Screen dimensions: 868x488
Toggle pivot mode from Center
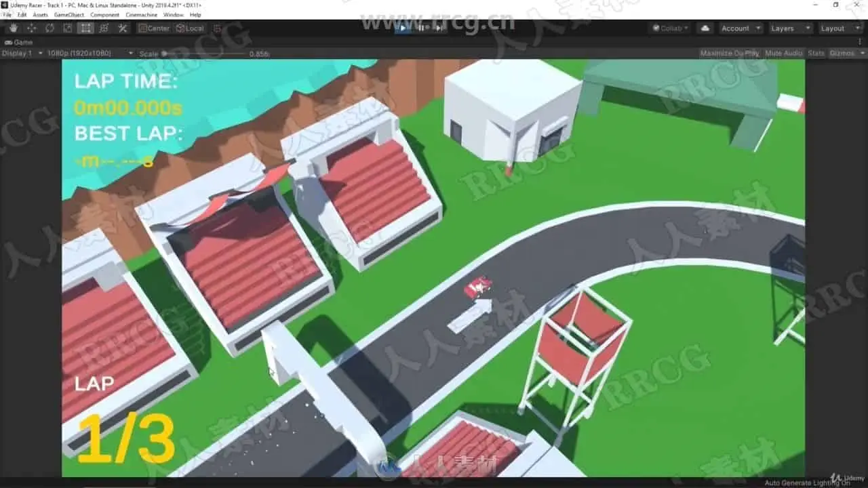pyautogui.click(x=154, y=28)
